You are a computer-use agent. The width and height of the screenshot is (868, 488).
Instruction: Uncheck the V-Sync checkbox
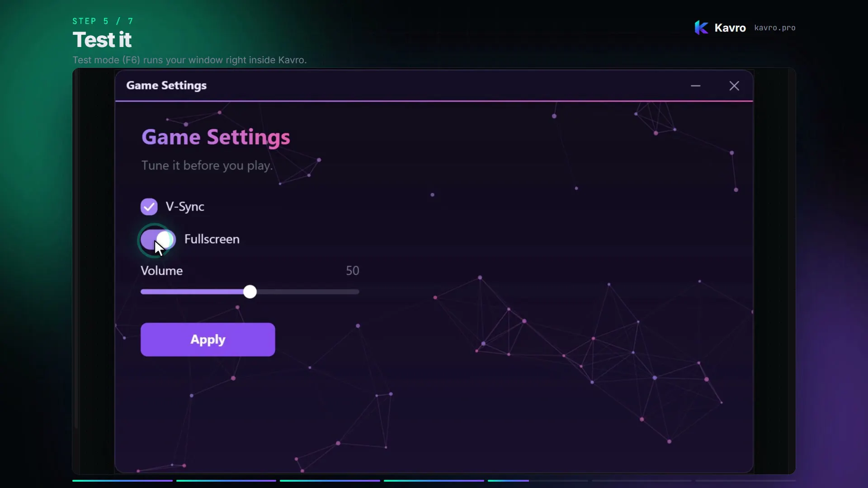tap(149, 206)
